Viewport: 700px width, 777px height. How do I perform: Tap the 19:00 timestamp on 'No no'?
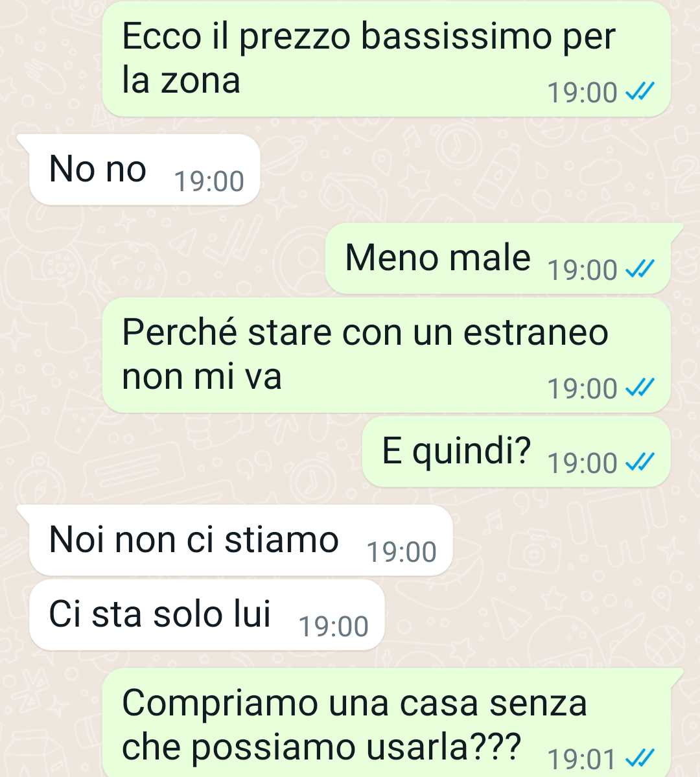(x=209, y=181)
